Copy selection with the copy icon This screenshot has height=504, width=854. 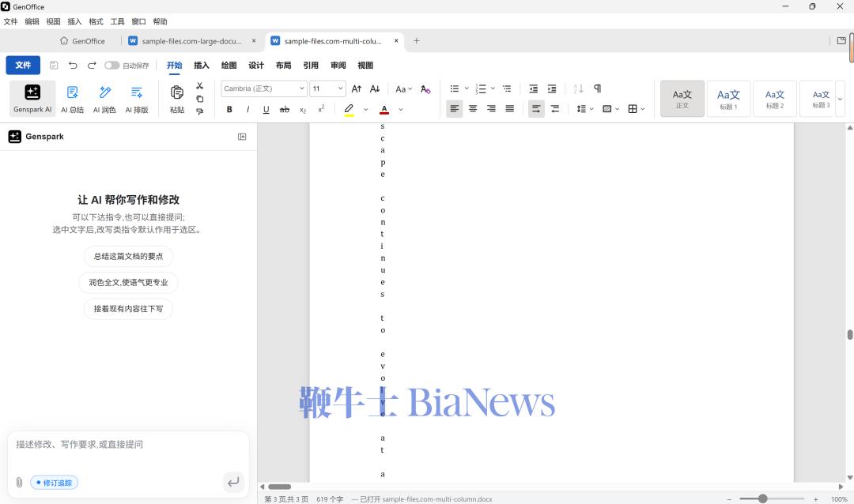click(200, 99)
